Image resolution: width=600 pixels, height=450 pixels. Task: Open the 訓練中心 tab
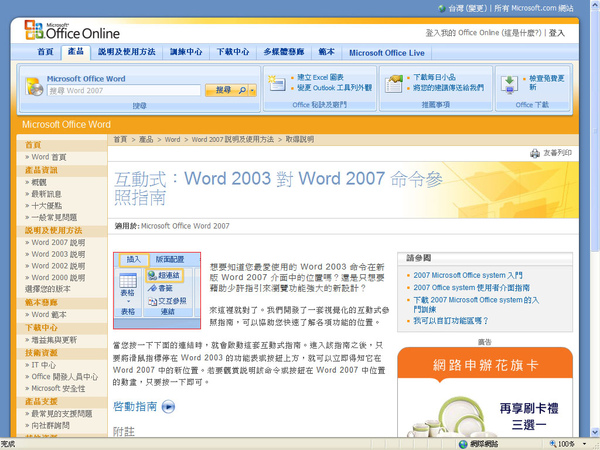(186, 52)
